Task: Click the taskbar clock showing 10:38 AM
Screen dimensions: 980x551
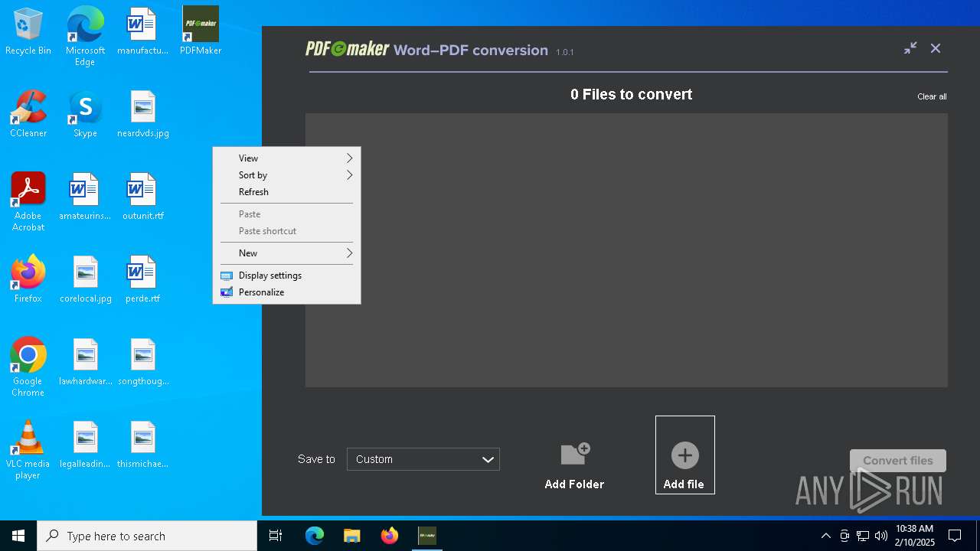Action: 915,536
